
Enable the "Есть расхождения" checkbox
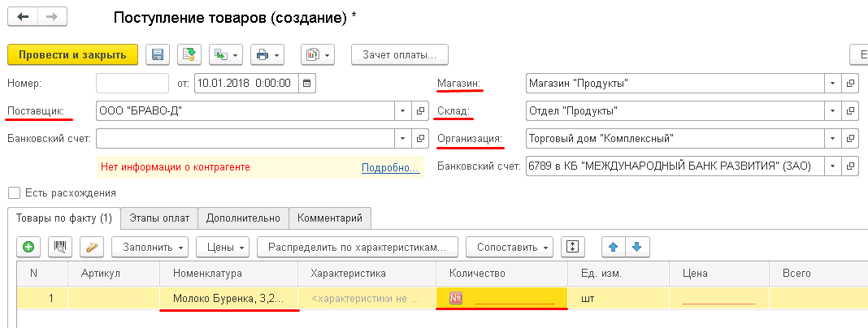point(14,193)
